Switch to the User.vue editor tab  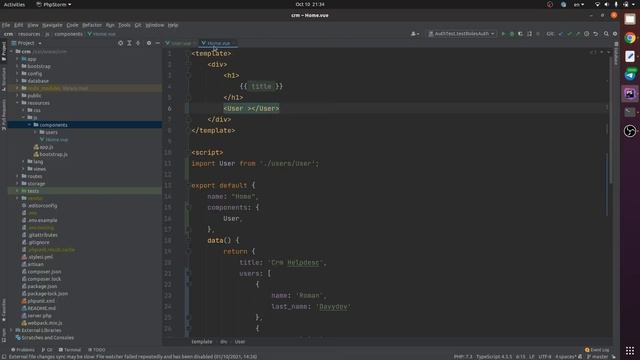click(179, 43)
